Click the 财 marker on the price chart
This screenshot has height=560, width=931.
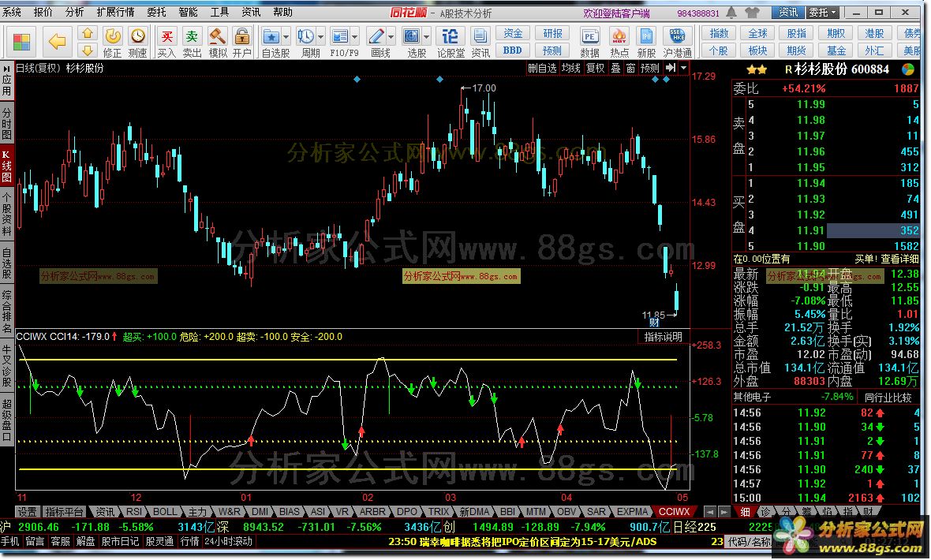pos(654,323)
